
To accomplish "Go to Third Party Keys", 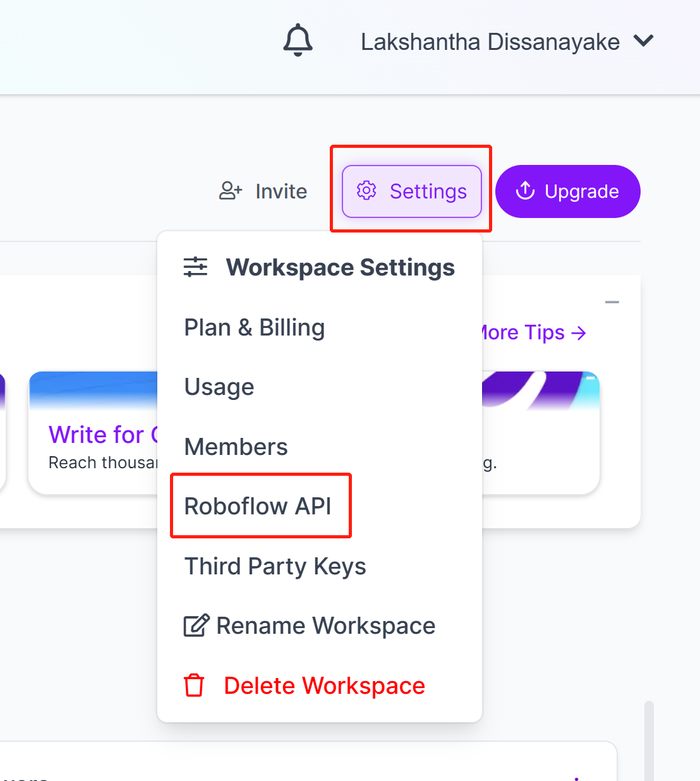I will tap(275, 566).
